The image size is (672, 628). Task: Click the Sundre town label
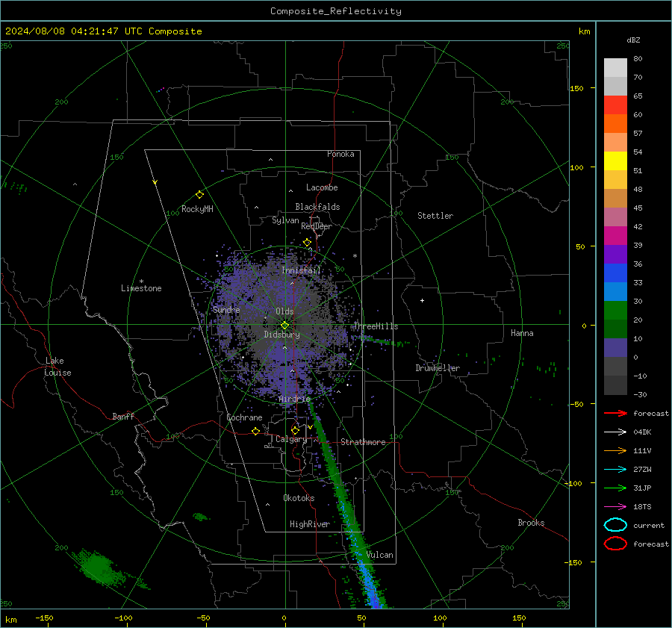(226, 310)
